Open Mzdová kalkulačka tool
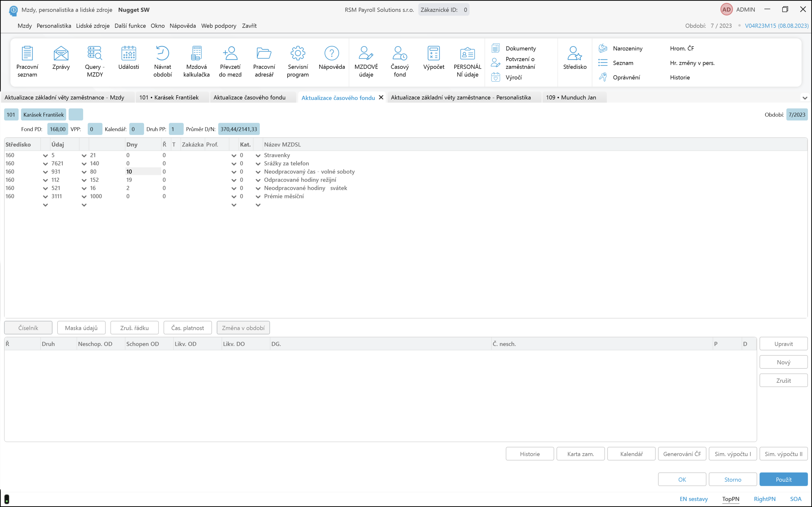Viewport: 812px width, 507px height. 196,54
